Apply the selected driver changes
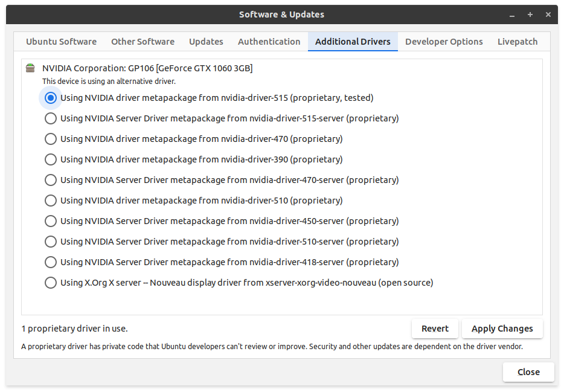564x392 pixels. pos(502,329)
